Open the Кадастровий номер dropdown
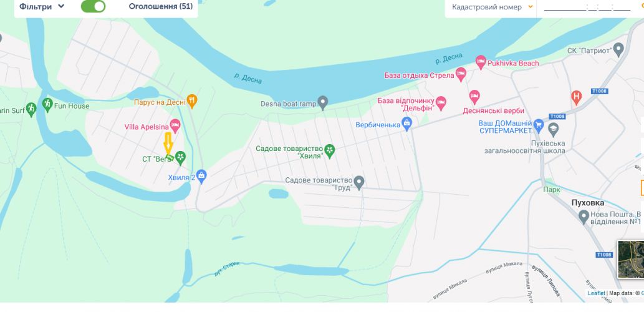The image size is (644, 312). click(x=491, y=7)
